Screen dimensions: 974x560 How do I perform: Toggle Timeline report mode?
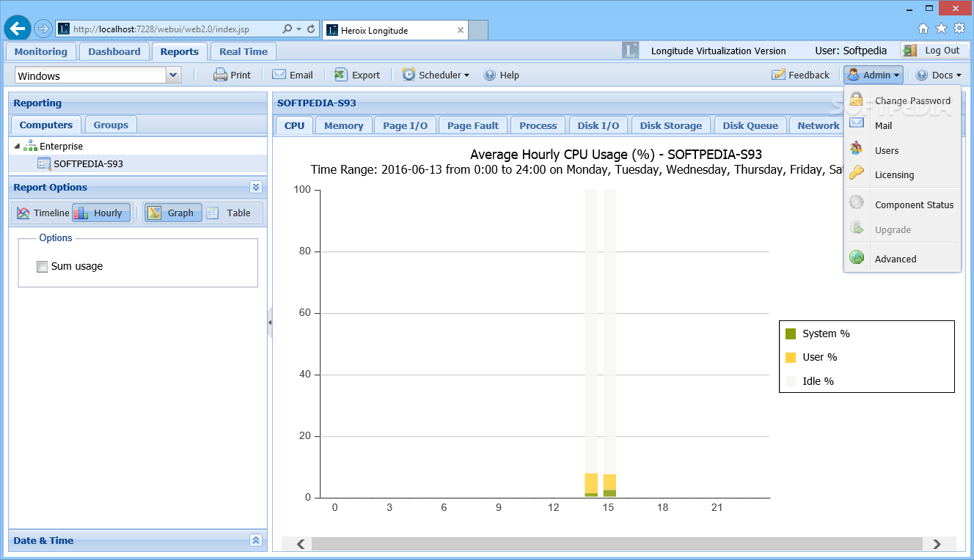point(43,213)
